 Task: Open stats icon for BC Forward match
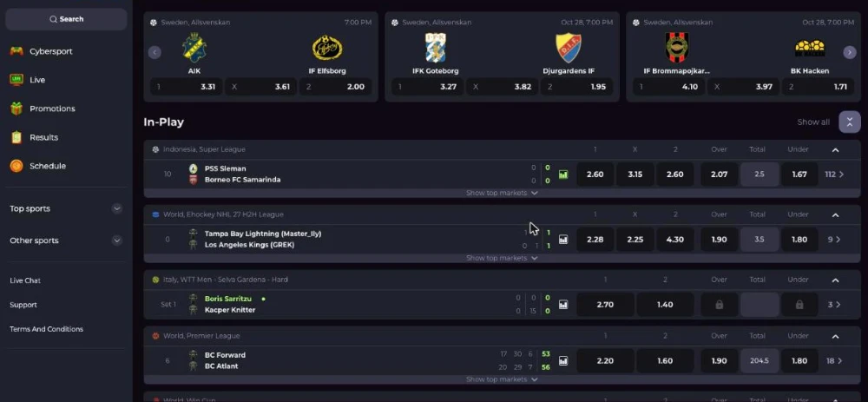(x=563, y=361)
